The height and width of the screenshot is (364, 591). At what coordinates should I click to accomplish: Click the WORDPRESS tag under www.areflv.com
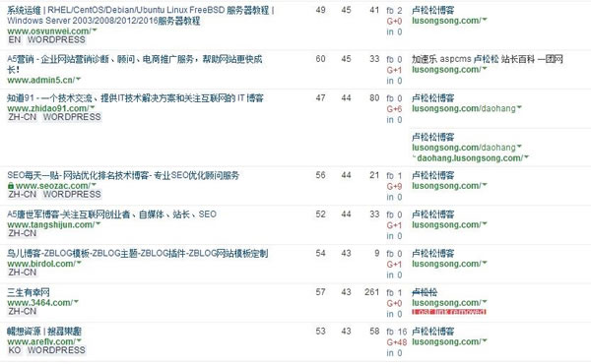pyautogui.click(x=56, y=350)
